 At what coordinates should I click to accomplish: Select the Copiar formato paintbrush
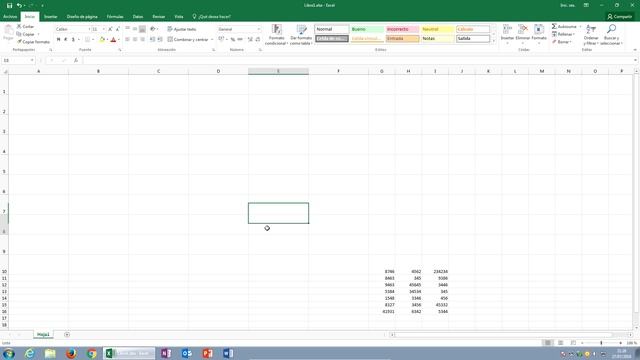(33, 42)
